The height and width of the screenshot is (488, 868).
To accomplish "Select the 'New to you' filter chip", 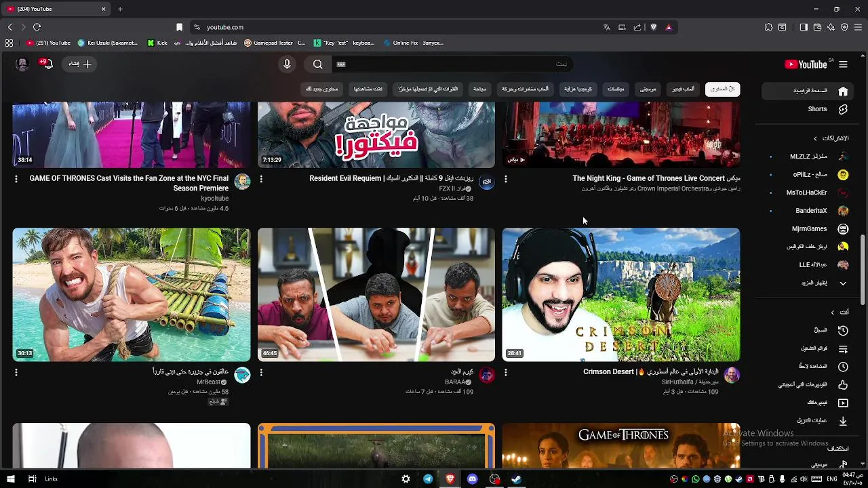I will pyautogui.click(x=321, y=89).
